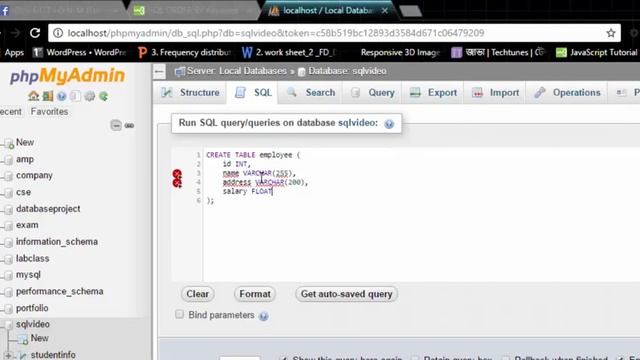Image resolution: width=640 pixels, height=360 pixels.
Task: Switch to the Facebook browser tab
Action: click(x=61, y=11)
